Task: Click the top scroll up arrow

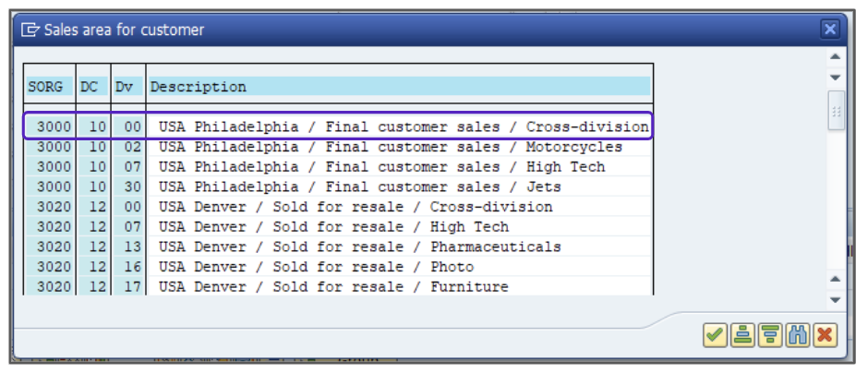Action: click(x=836, y=57)
